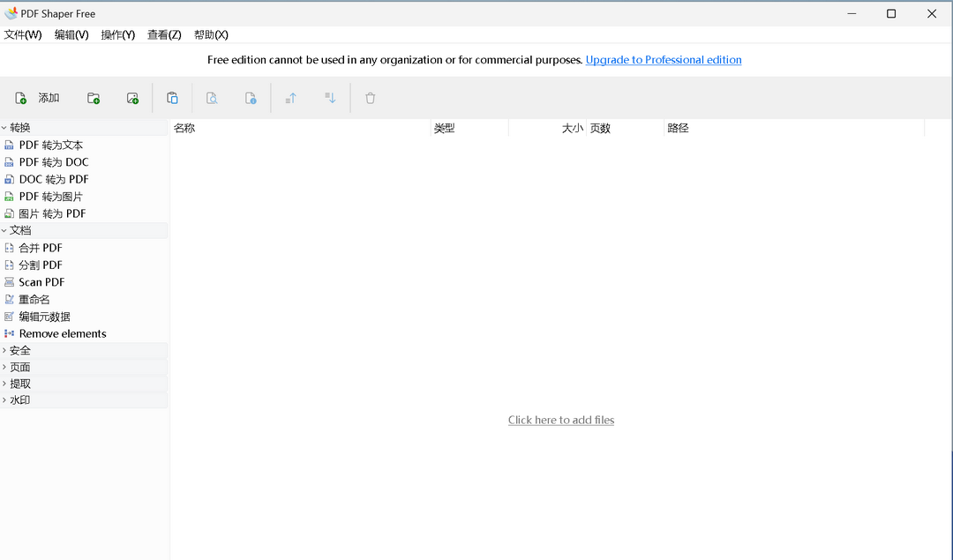Viewport: 953px width, 560px height.
Task: Click the add folder toolbar icon
Action: point(94,97)
